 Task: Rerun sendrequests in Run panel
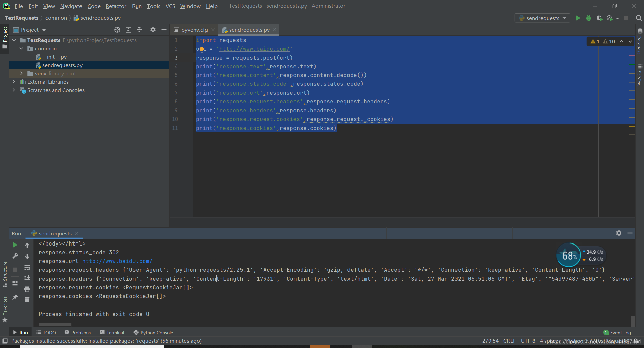pyautogui.click(x=15, y=245)
